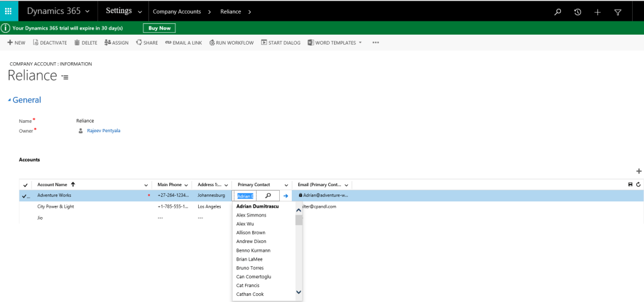Open the app launcher waffle icon
The width and height of the screenshot is (644, 302).
pyautogui.click(x=8, y=11)
